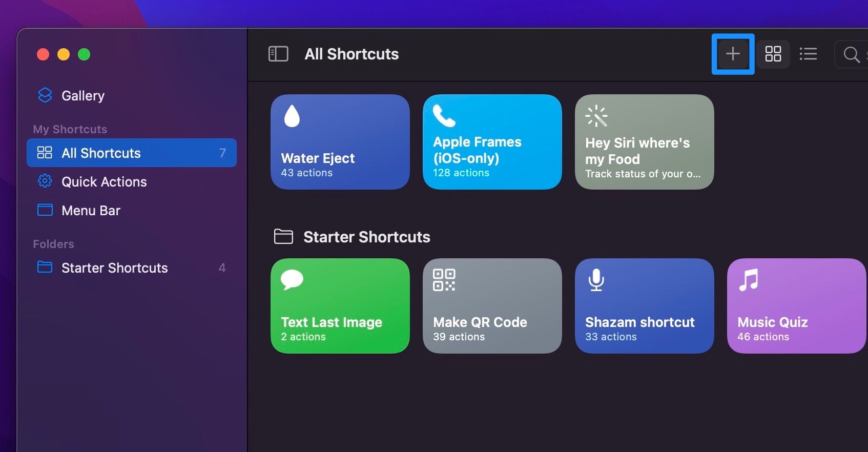Switch to grid view
This screenshot has width=868, height=452.
point(773,54)
